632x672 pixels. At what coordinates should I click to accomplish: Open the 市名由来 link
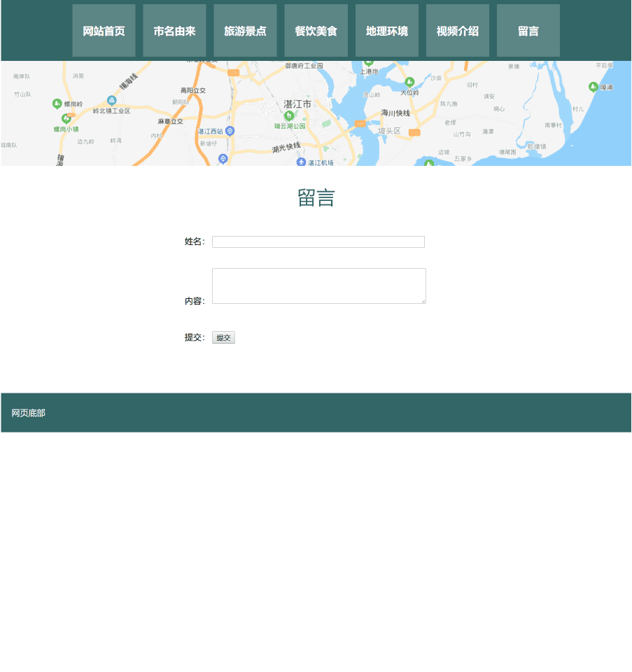174,30
